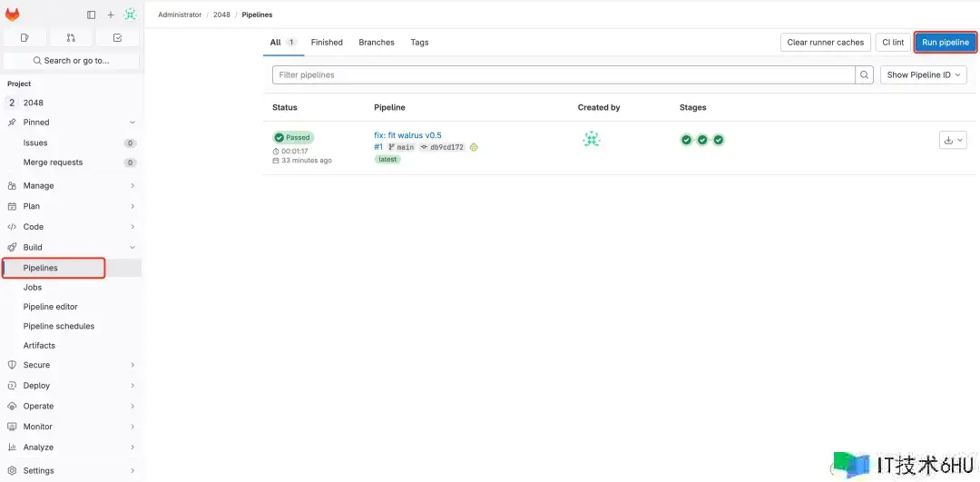980x482 pixels.
Task: Open the Show Pipeline ID dropdown
Action: pos(923,75)
